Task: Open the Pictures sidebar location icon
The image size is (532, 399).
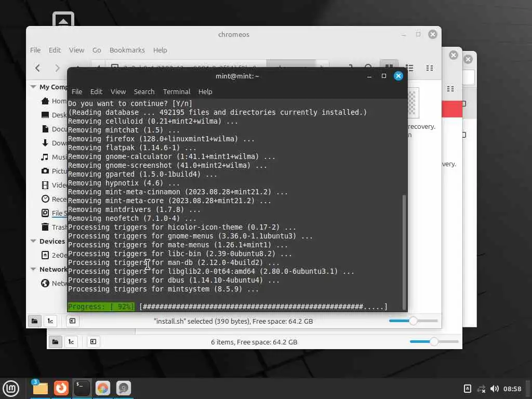Action: pos(45,170)
